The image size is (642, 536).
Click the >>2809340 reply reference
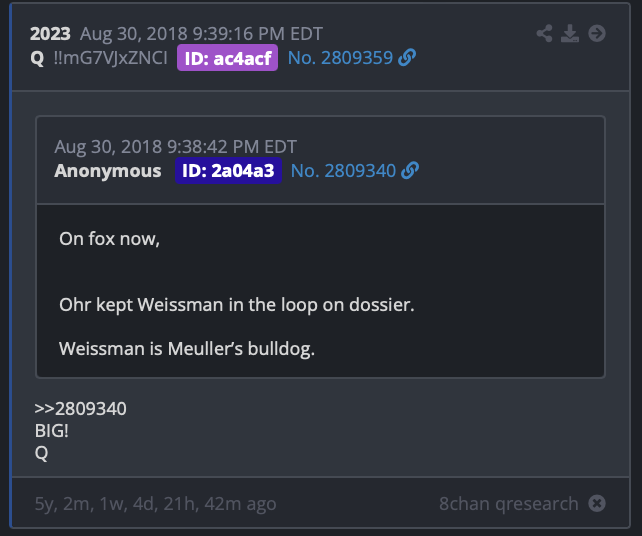[x=81, y=409]
